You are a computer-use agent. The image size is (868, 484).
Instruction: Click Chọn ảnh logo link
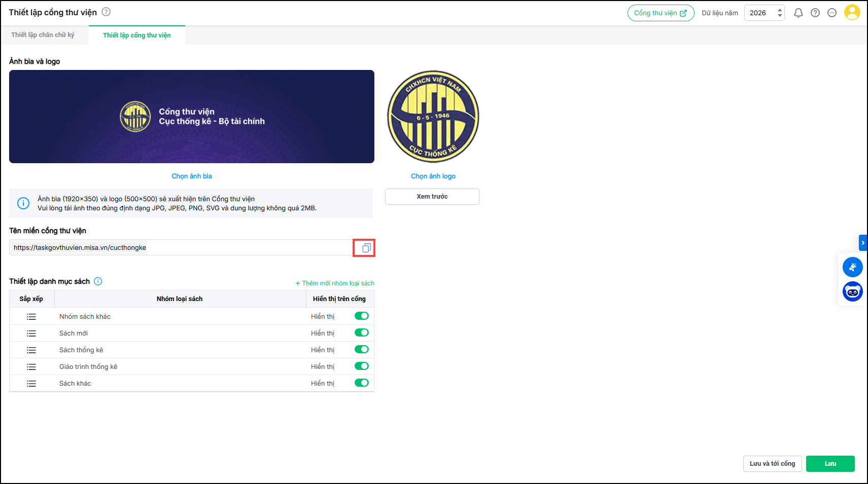click(433, 176)
